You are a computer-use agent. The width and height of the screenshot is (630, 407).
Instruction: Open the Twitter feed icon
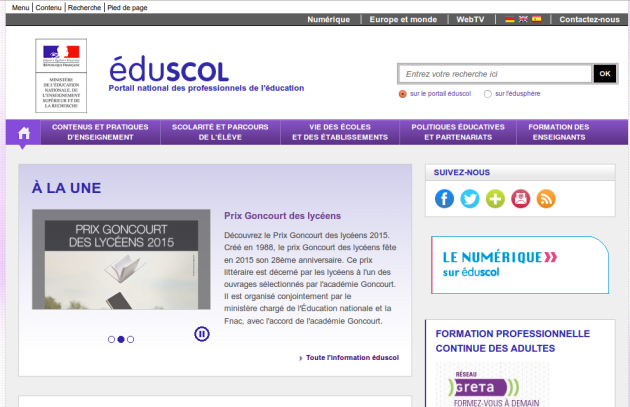[x=470, y=199]
